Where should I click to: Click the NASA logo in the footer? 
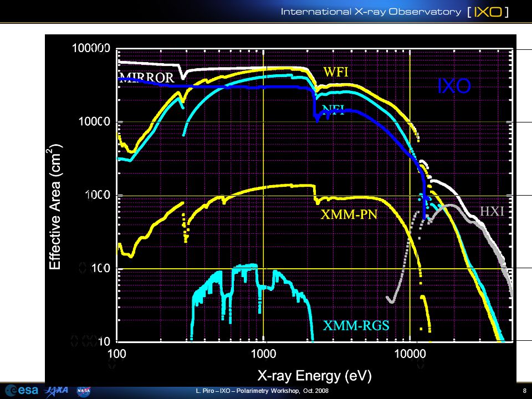[x=84, y=391]
